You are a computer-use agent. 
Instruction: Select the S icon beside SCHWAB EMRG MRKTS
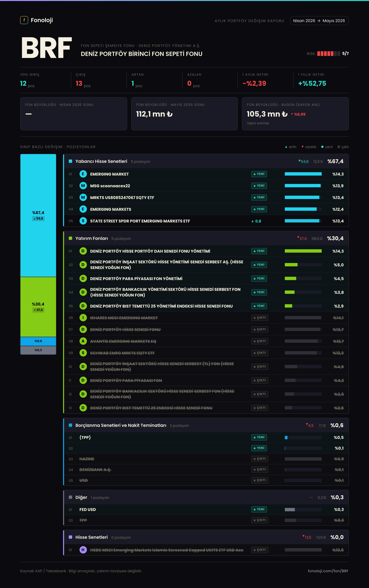click(83, 353)
